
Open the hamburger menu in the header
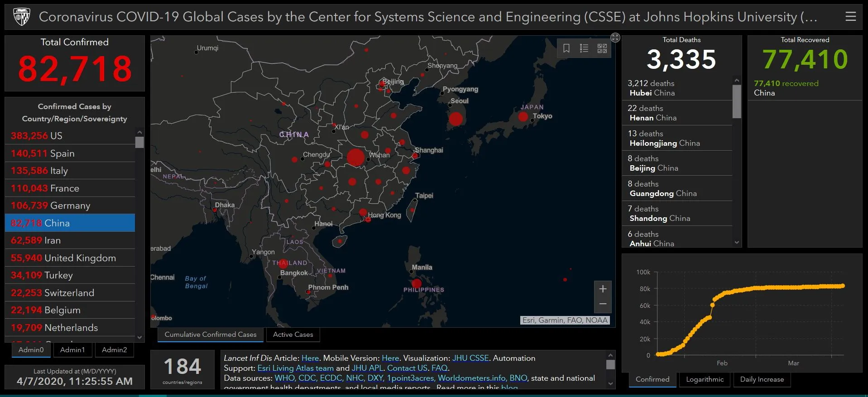click(x=850, y=17)
